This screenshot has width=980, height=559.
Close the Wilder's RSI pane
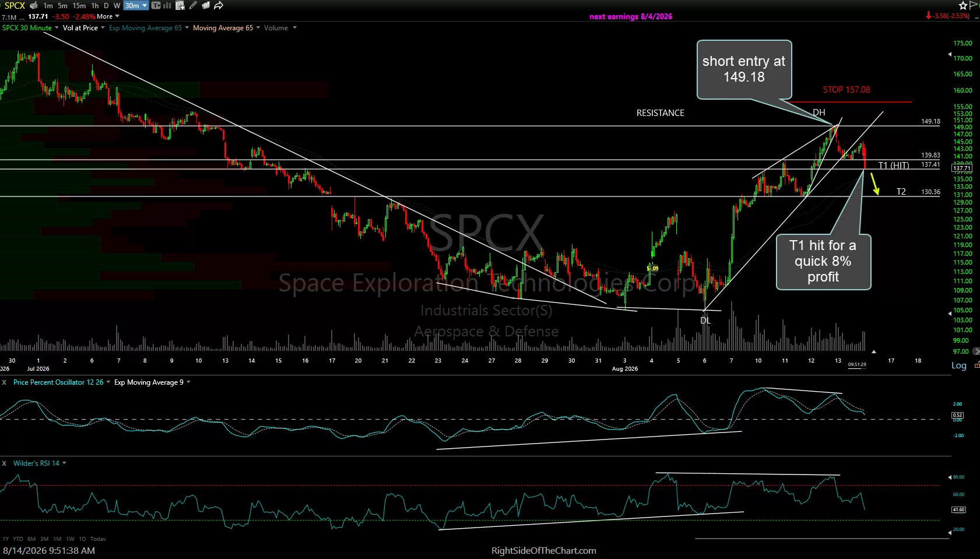tap(4, 463)
